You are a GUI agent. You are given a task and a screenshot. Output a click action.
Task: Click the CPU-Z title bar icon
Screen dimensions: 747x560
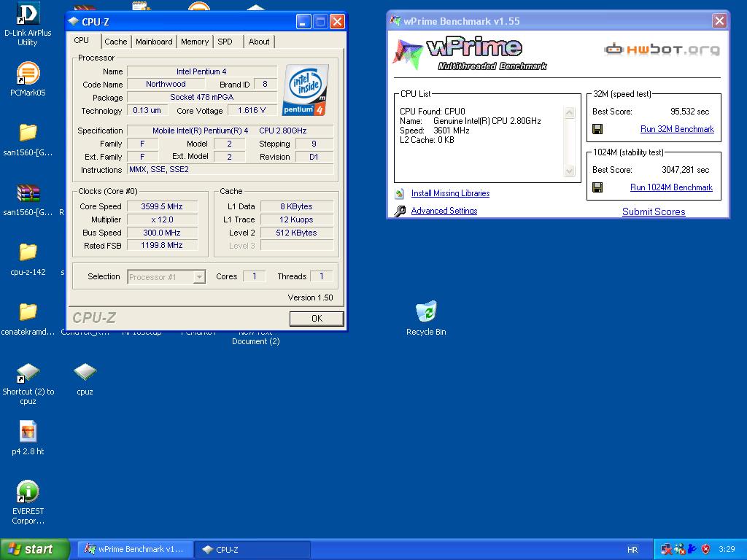[74, 21]
